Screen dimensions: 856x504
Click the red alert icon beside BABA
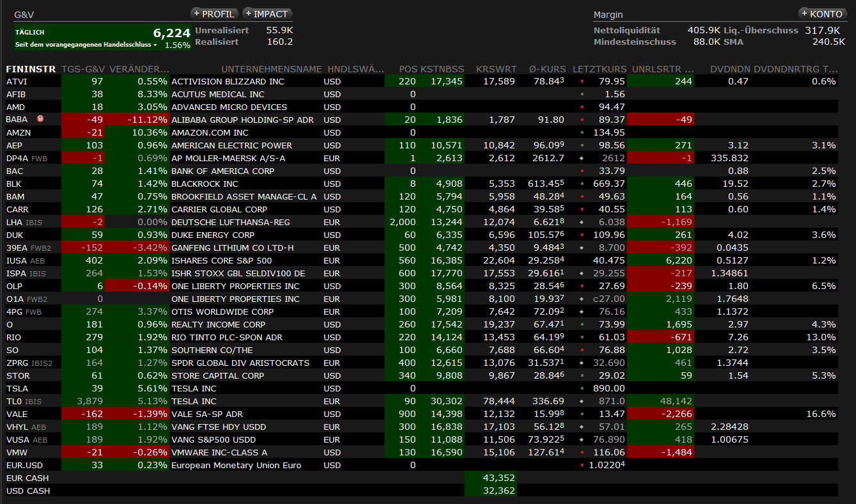40,119
